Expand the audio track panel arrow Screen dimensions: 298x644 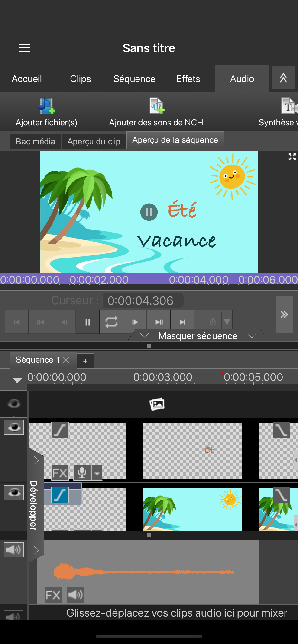click(x=36, y=550)
